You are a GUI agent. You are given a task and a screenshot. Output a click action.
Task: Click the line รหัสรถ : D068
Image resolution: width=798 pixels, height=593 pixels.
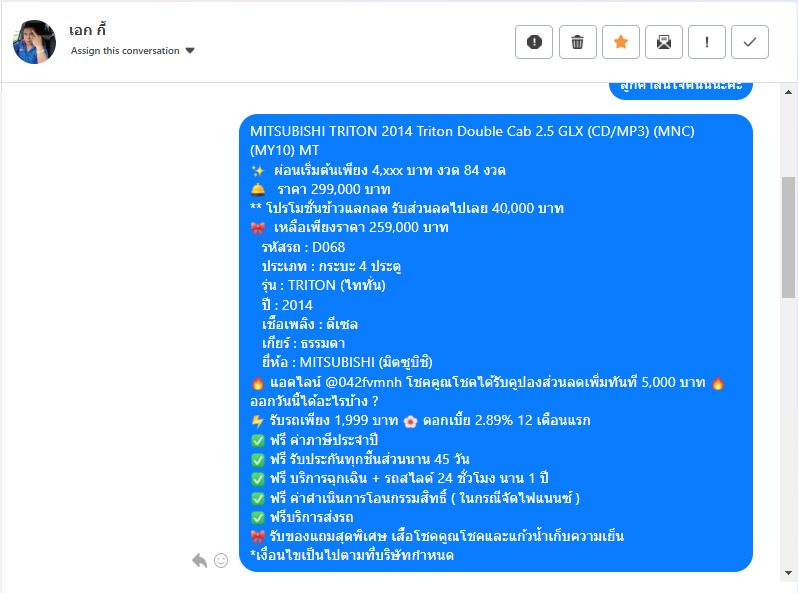[303, 247]
